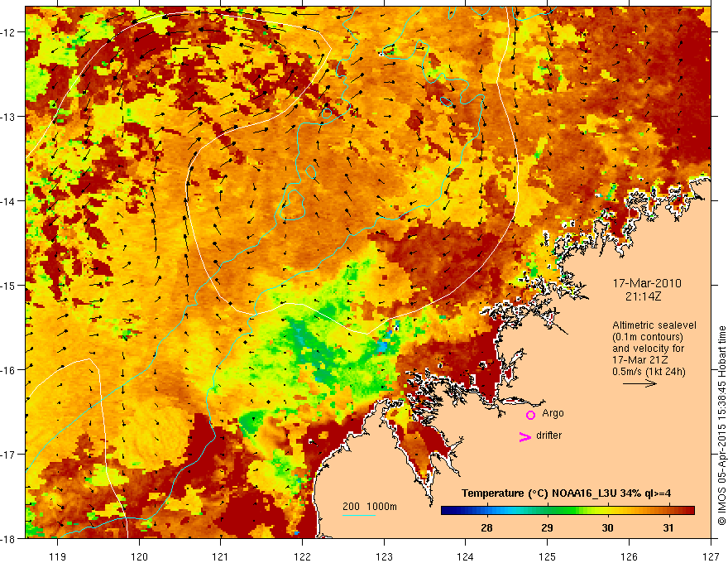Click the latitude axis label -18
Viewport: 728px width, 563px height.
click(x=9, y=539)
